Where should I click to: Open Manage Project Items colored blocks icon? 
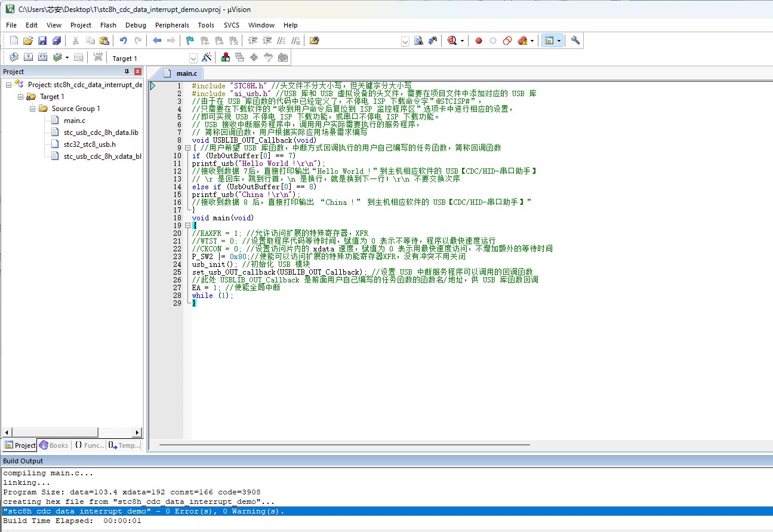226,57
